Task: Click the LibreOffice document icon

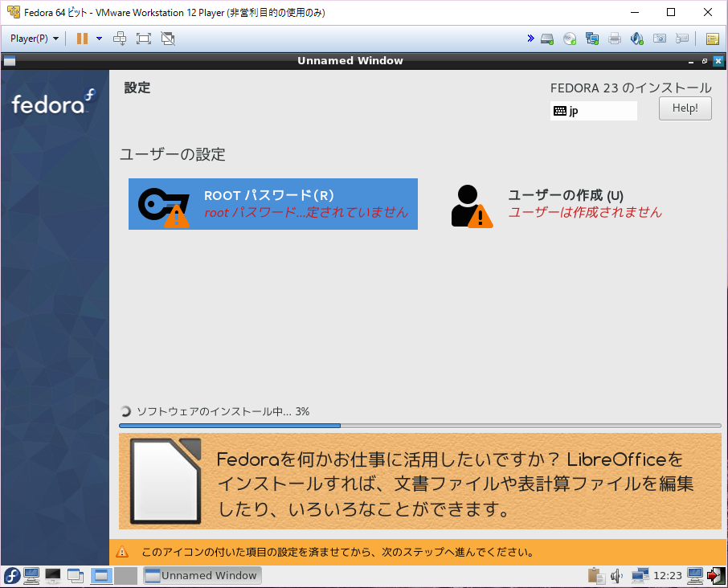Action: coord(166,481)
